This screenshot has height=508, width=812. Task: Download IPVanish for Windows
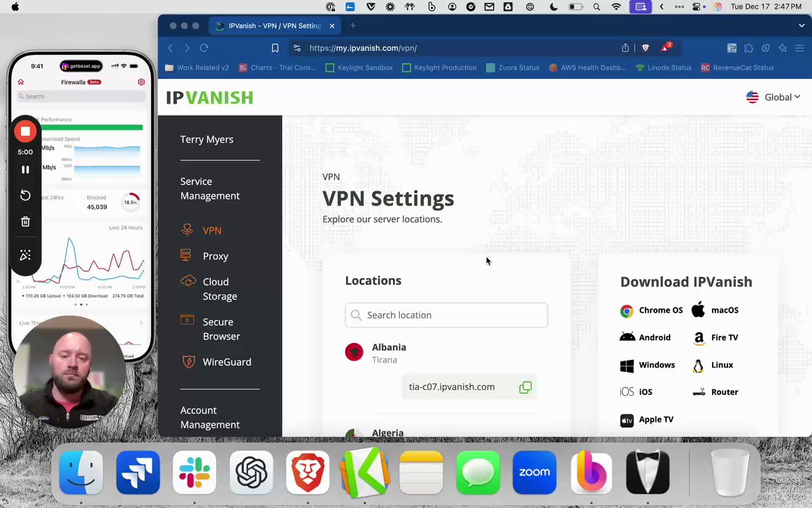coord(647,365)
